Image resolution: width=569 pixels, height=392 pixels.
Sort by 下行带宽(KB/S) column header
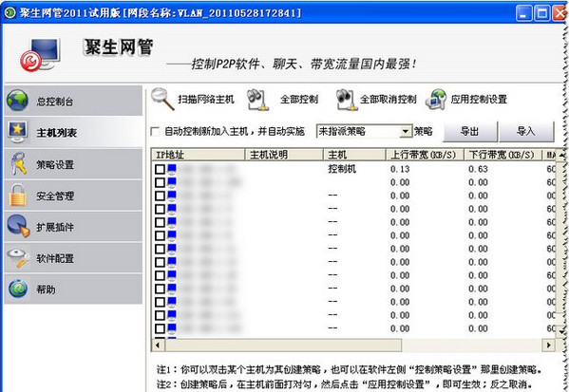[503, 155]
